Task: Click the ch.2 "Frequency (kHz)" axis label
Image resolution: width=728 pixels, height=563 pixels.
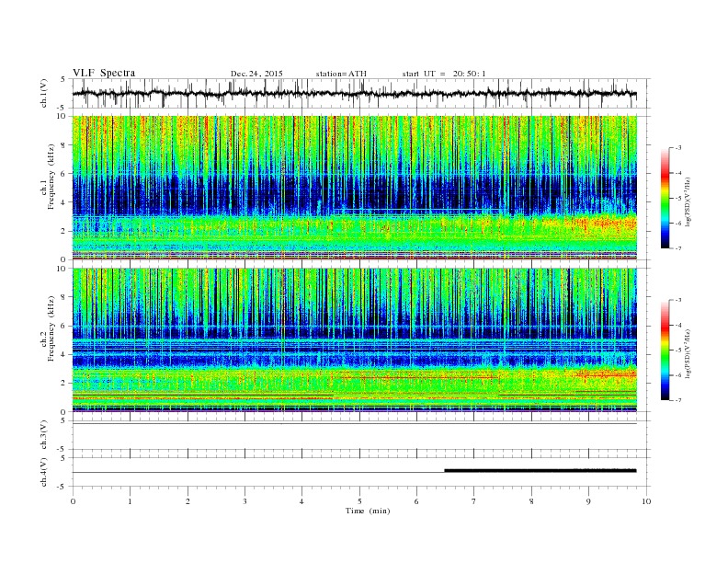Action: pos(51,328)
